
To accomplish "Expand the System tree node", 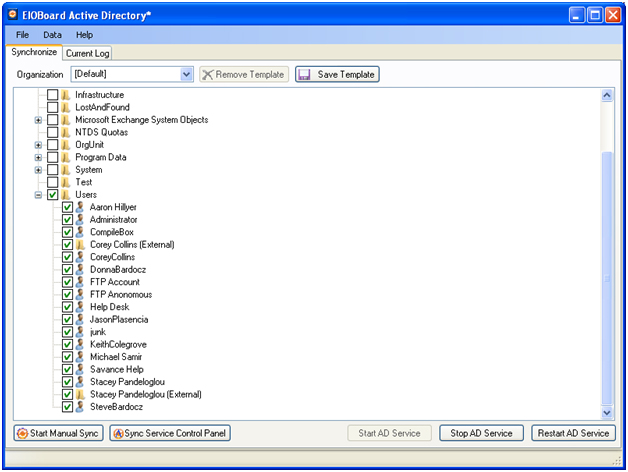I will [38, 170].
